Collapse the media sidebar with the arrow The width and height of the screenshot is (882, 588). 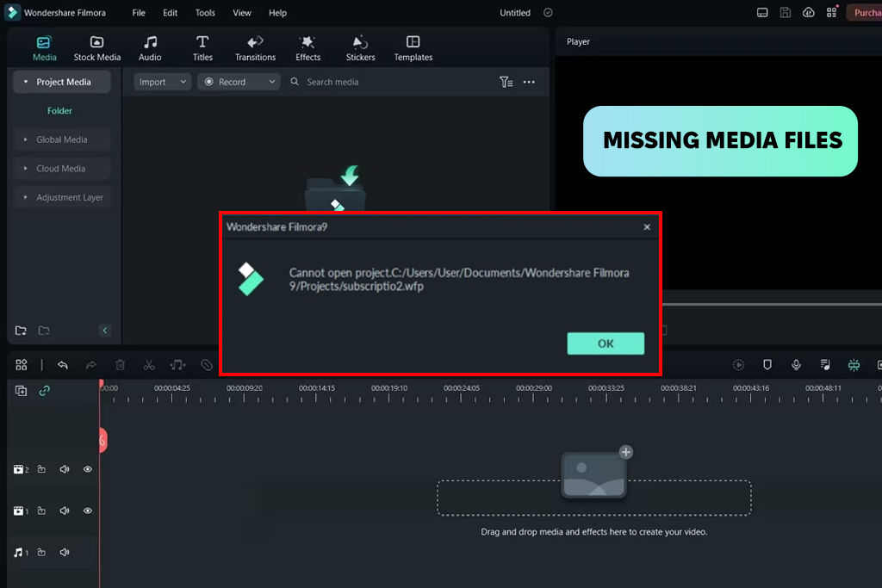104,331
